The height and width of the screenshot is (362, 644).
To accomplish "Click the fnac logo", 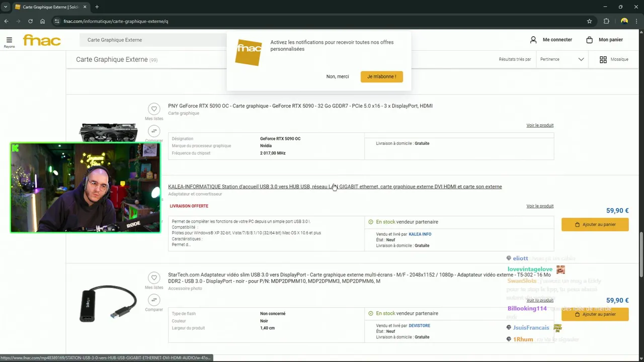I will pos(42,40).
